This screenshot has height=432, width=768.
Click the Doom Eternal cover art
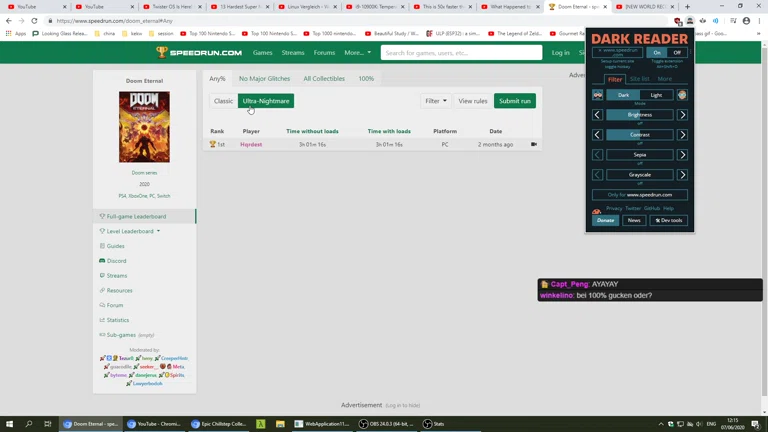pos(144,127)
